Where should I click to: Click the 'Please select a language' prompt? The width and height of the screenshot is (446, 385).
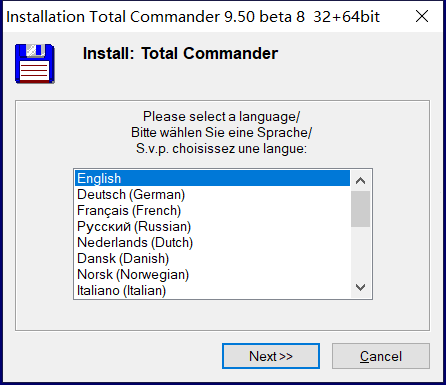tap(221, 116)
